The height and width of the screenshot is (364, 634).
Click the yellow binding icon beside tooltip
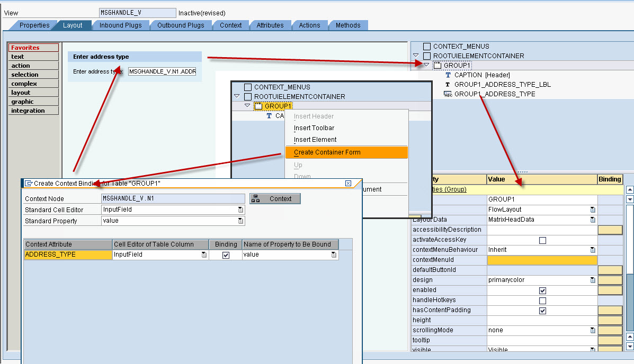coord(610,340)
